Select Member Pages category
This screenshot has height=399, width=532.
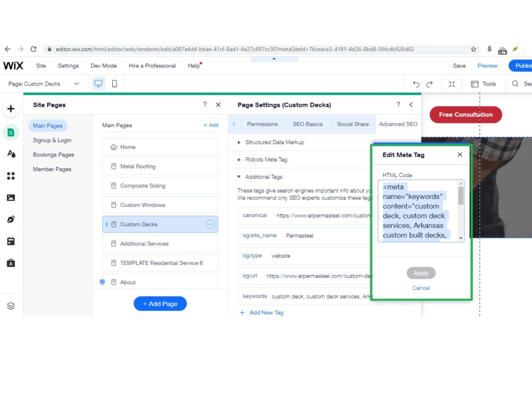click(52, 169)
